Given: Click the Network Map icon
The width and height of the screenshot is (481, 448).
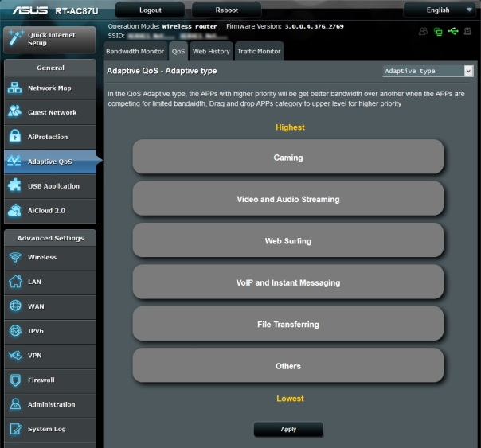Looking at the screenshot, I should [14, 88].
